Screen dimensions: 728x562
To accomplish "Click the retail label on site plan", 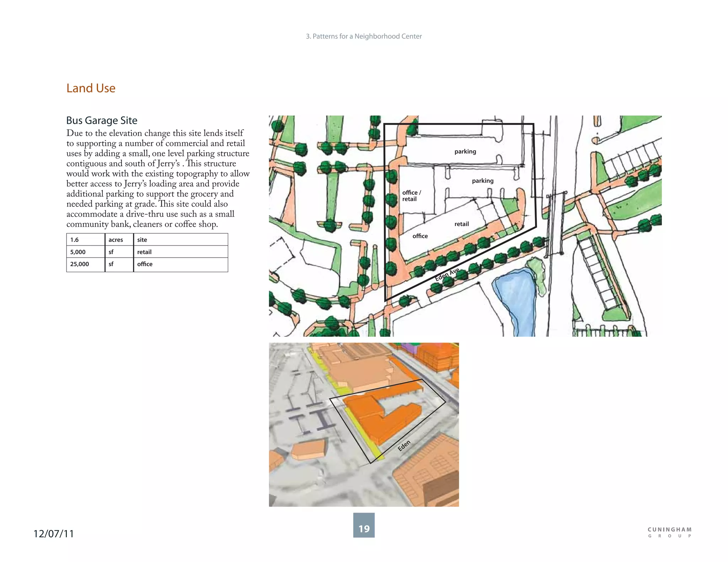I will click(x=461, y=224).
